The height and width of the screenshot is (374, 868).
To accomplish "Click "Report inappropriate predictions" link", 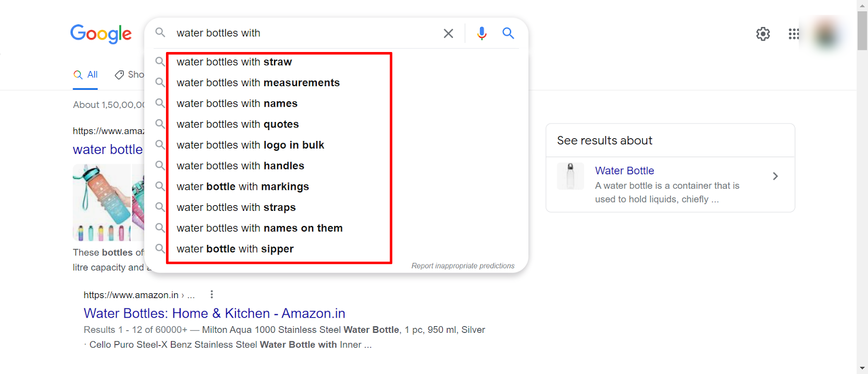I will point(462,266).
